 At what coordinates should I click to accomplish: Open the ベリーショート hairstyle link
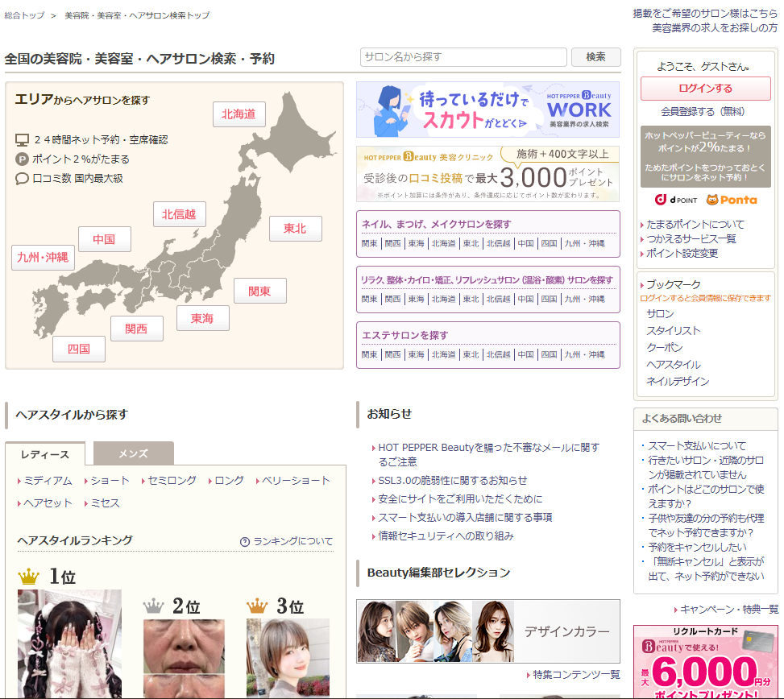[x=296, y=481]
